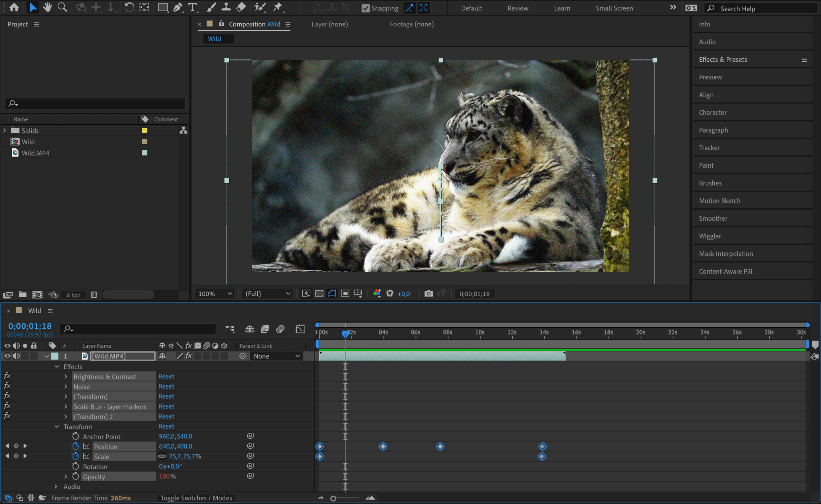Switch to the Review workspace
The height and width of the screenshot is (504, 821).
click(518, 8)
